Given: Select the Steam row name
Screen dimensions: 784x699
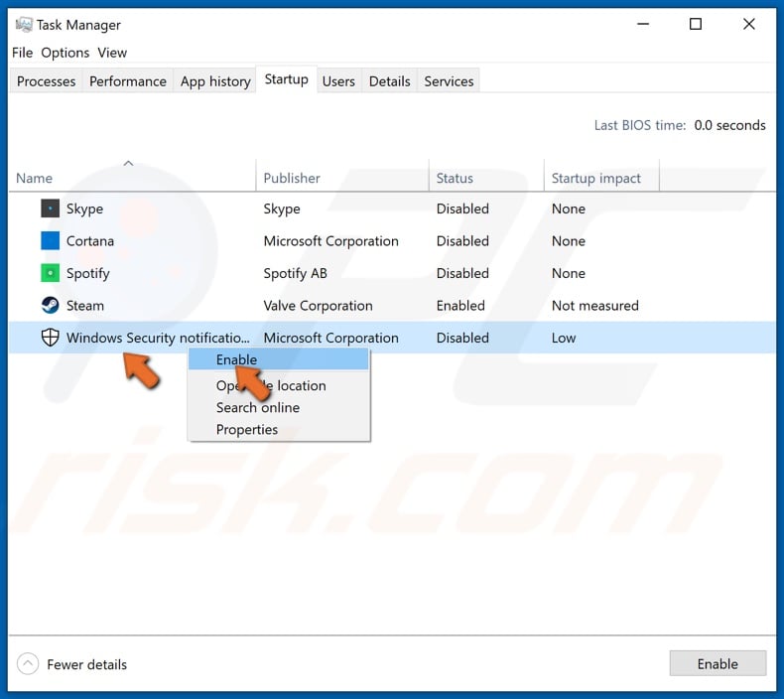Looking at the screenshot, I should click(x=85, y=306).
